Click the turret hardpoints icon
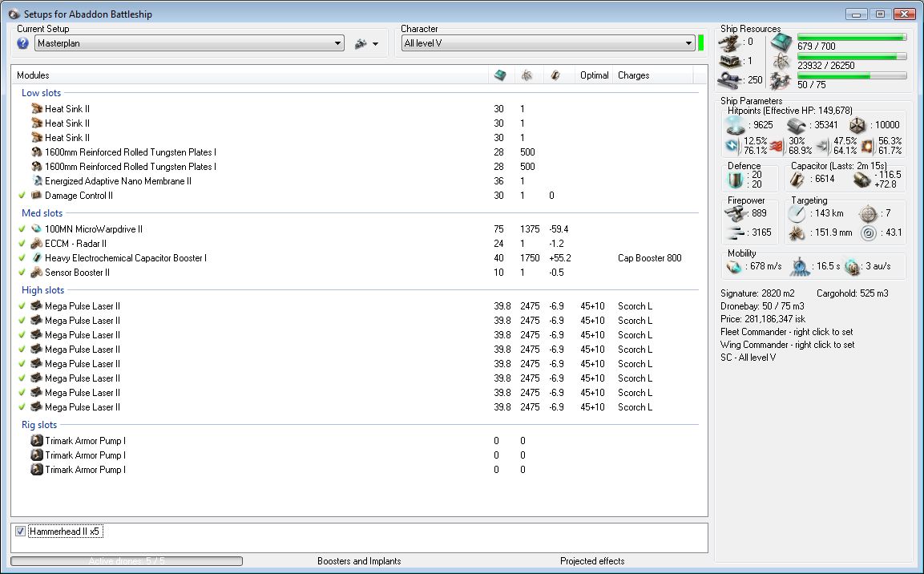Screen dimensions: 924x574 tap(729, 42)
